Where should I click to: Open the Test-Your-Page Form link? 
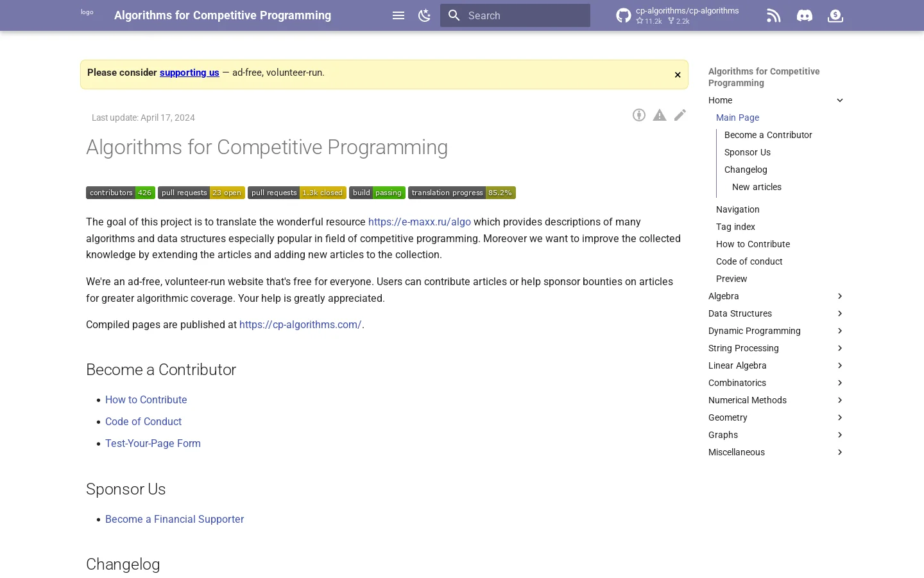153,444
